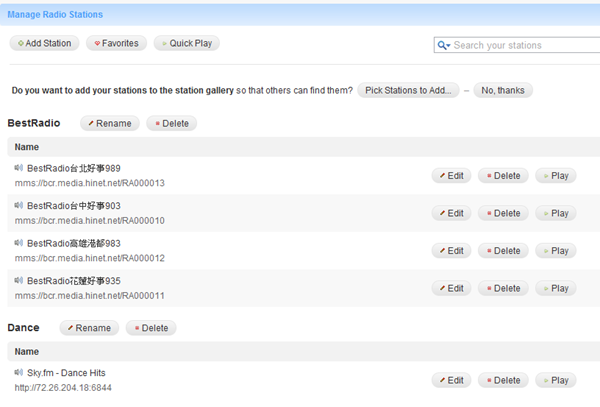Click speaker icon beside BestRadio 935
Image resolution: width=600 pixels, height=407 pixels.
(x=19, y=280)
